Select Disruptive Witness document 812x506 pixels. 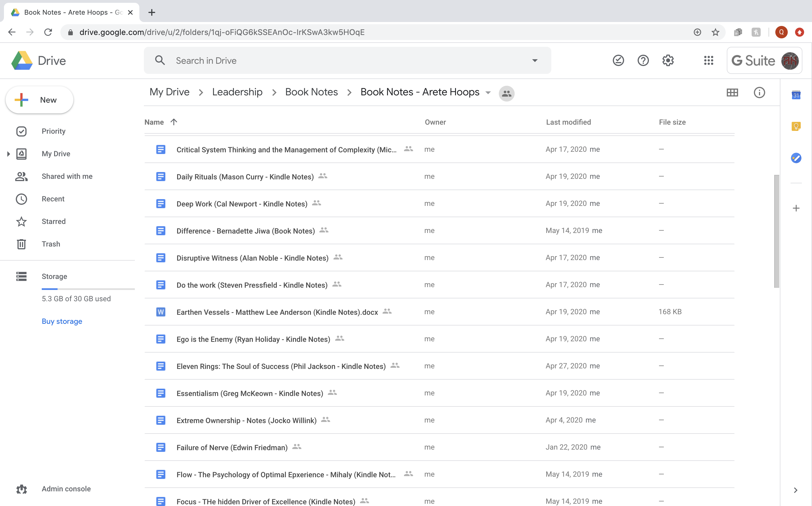tap(439, 258)
